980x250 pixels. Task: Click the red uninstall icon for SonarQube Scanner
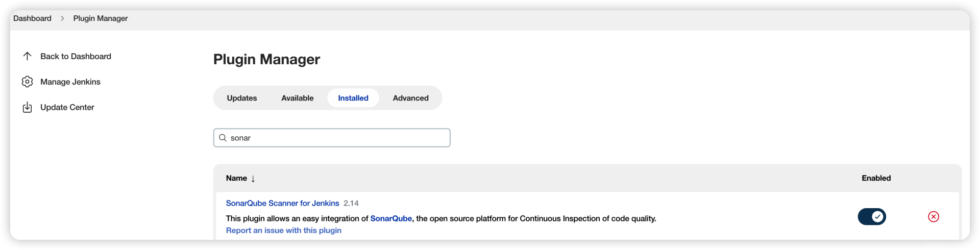point(934,217)
